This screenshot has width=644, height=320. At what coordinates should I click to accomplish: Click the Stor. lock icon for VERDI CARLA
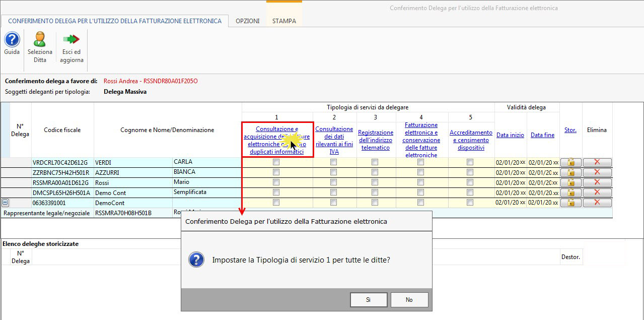click(571, 162)
